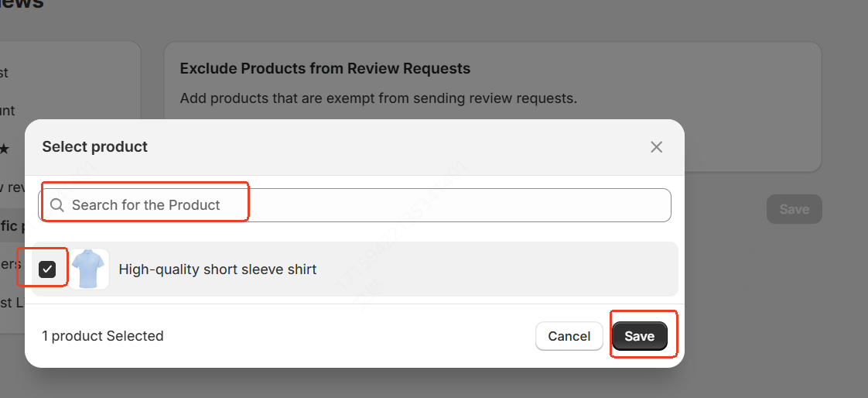The width and height of the screenshot is (868, 398).
Task: Click the exempt products description text
Action: click(378, 99)
